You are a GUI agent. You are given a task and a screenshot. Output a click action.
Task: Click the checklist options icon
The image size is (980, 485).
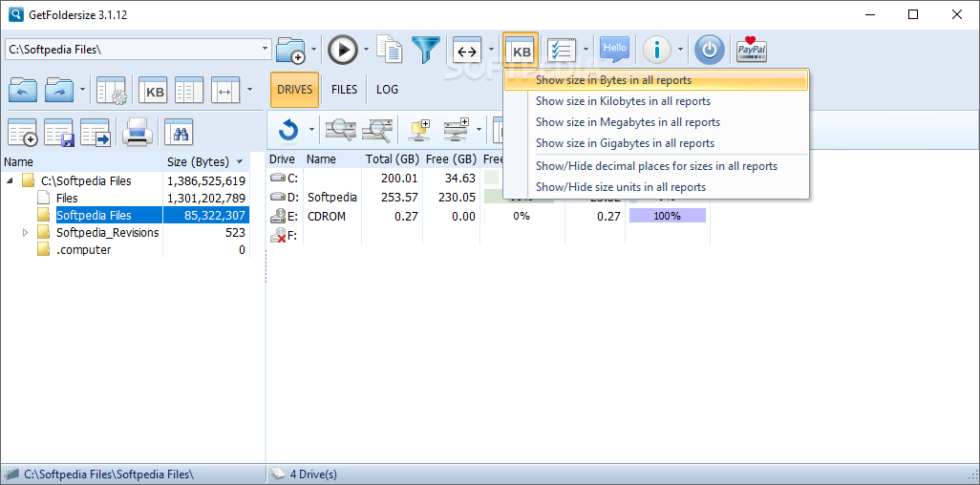(x=562, y=50)
